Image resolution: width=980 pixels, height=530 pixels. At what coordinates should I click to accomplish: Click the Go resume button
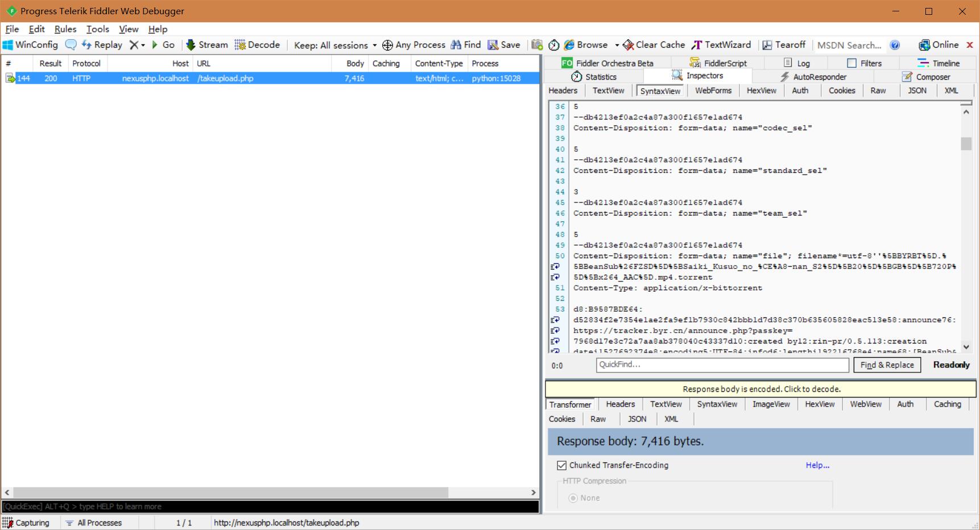click(163, 45)
